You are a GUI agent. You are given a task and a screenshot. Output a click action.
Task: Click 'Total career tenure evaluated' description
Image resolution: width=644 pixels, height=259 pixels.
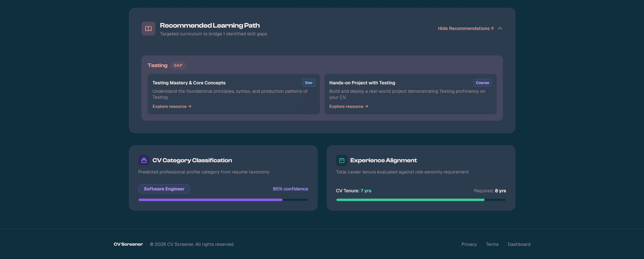402,172
